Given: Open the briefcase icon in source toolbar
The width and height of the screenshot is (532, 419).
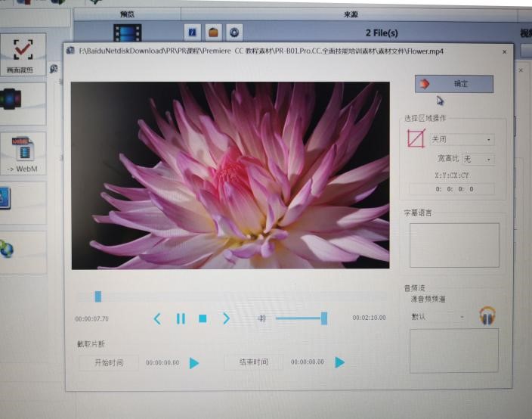Looking at the screenshot, I should (213, 32).
